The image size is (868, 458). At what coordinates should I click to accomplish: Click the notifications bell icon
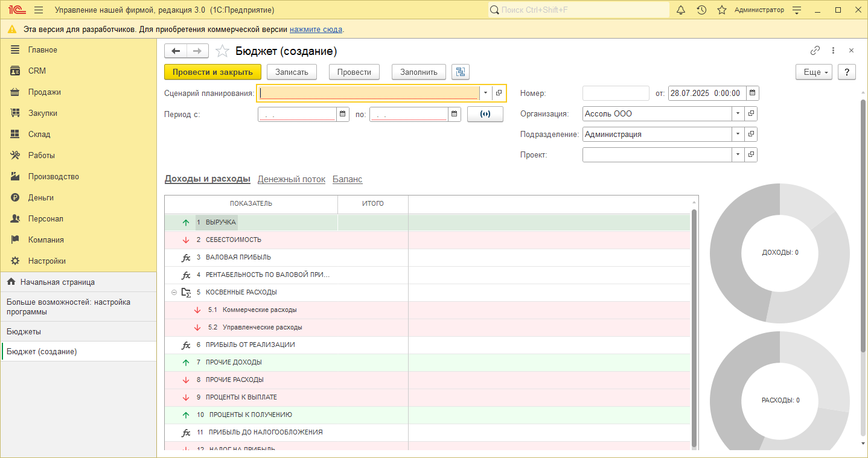pyautogui.click(x=681, y=10)
